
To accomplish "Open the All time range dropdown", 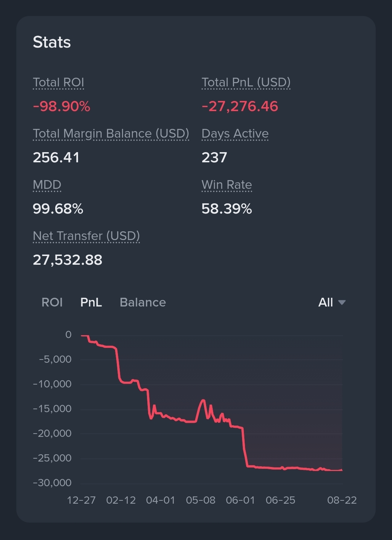I will click(332, 302).
